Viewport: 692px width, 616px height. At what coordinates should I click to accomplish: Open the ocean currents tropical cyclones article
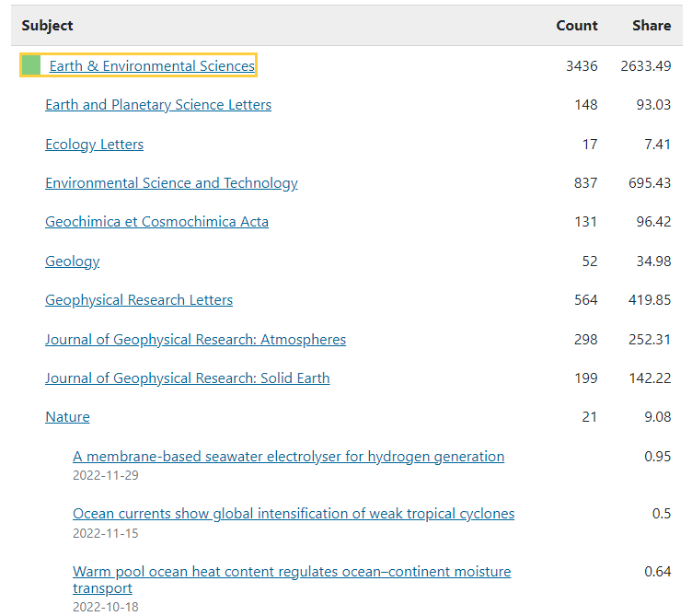(x=294, y=514)
